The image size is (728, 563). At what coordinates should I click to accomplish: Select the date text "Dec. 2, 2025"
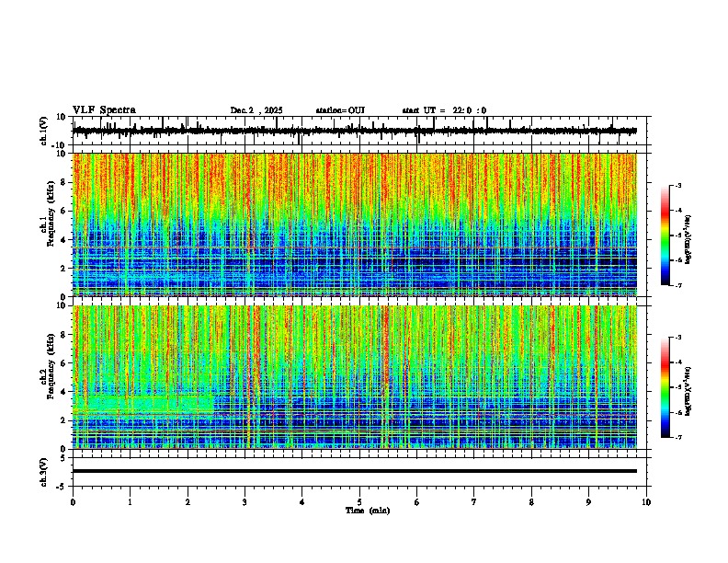256,110
